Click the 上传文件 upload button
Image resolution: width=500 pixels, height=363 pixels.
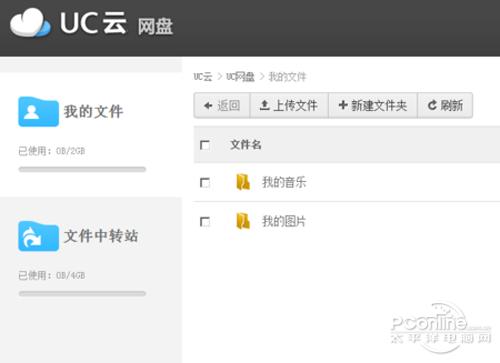pos(289,106)
